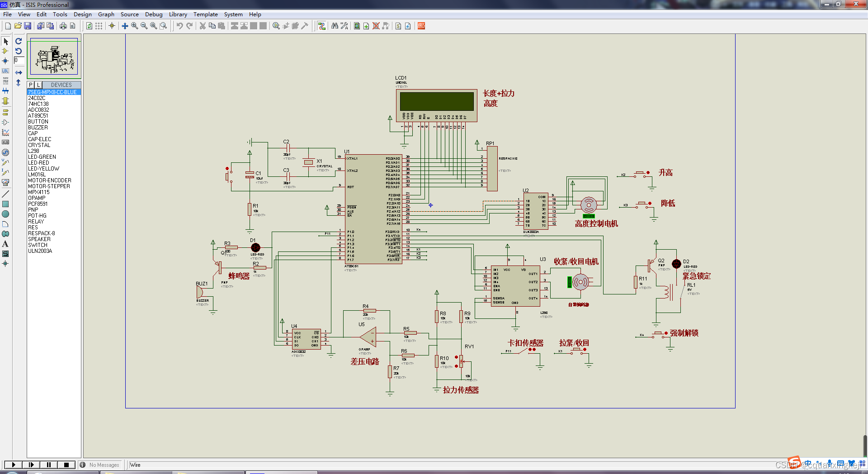Select the Graph Mode tool
This screenshot has height=474, width=868.
coord(5,132)
